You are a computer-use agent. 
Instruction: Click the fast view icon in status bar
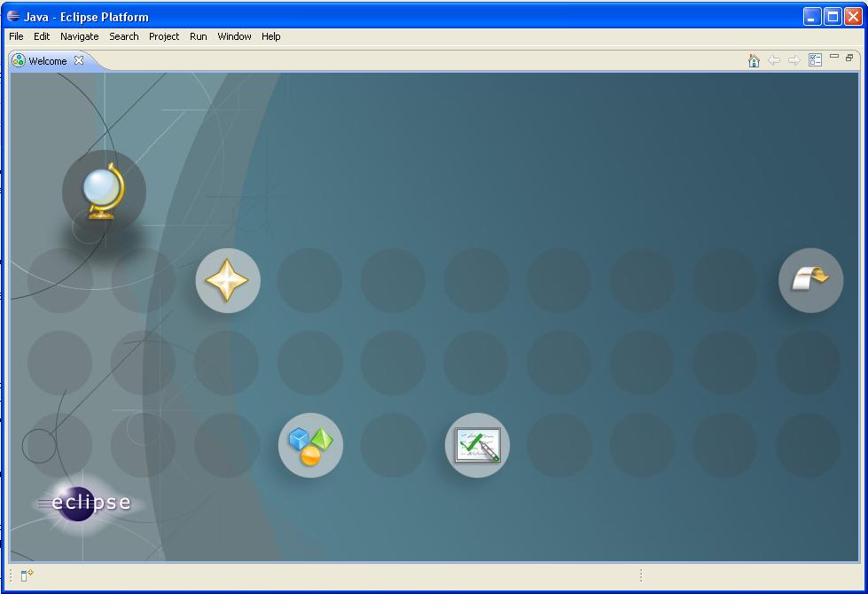(27, 575)
